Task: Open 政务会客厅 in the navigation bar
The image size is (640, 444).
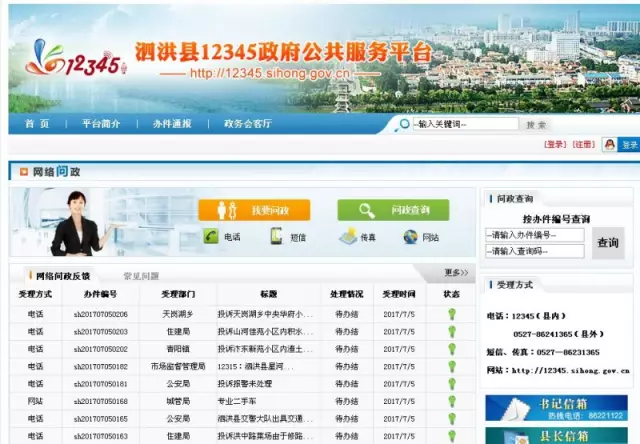Action: coord(247,124)
